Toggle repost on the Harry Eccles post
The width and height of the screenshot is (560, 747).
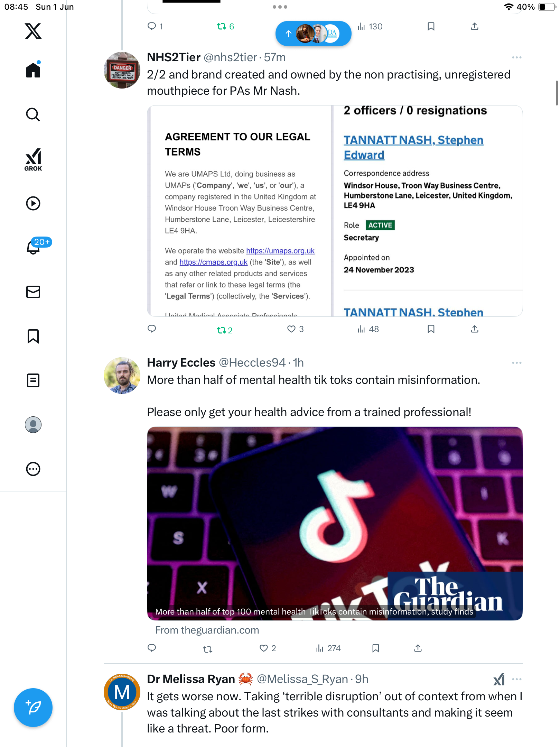[x=208, y=649]
